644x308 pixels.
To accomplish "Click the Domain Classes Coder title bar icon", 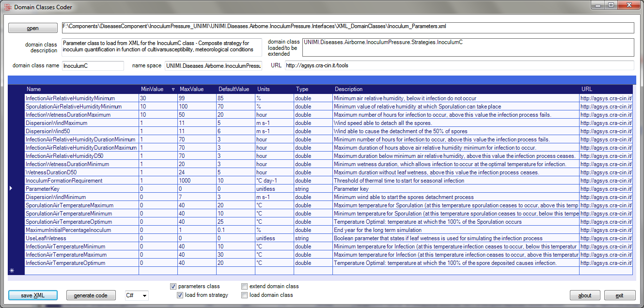I will tap(7, 7).
